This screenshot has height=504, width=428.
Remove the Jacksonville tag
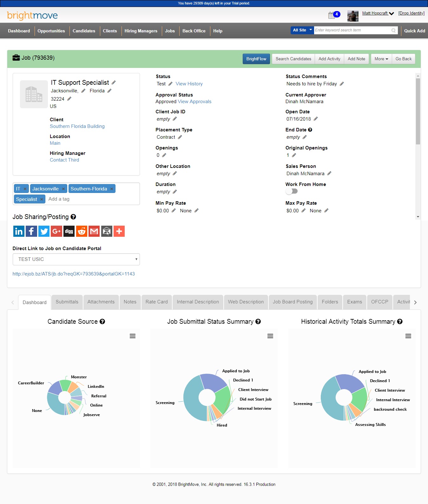click(63, 189)
